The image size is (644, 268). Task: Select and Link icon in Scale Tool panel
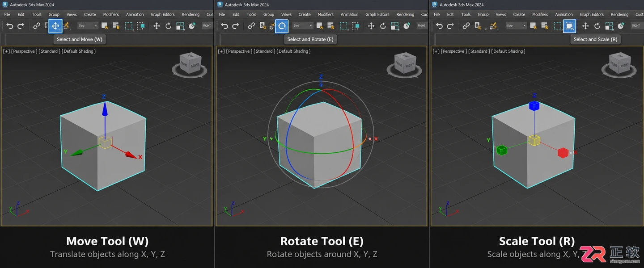point(466,26)
